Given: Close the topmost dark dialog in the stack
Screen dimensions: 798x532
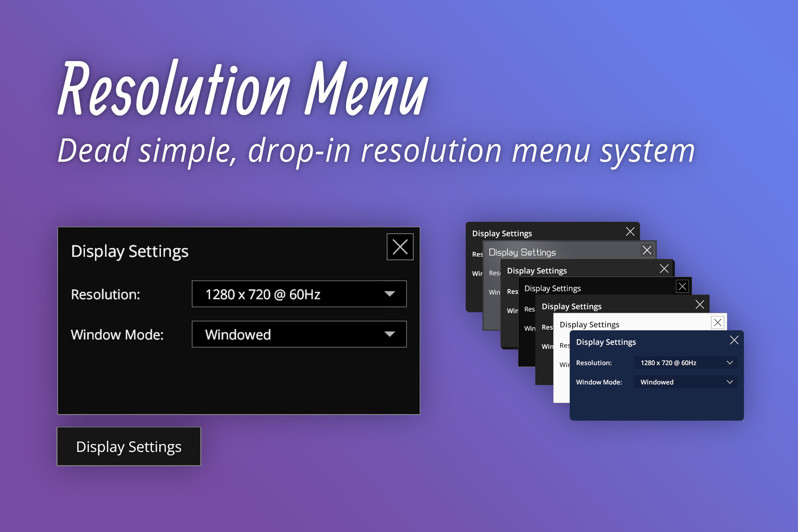Looking at the screenshot, I should [630, 232].
